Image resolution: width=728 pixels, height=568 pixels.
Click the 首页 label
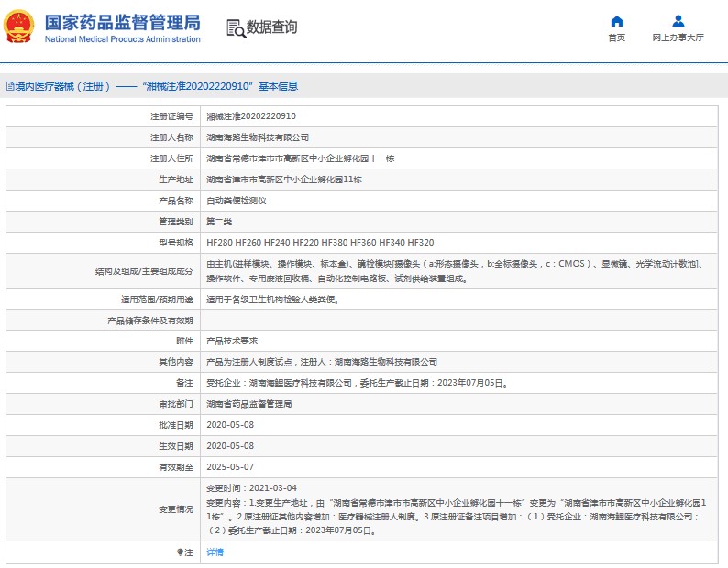616,38
